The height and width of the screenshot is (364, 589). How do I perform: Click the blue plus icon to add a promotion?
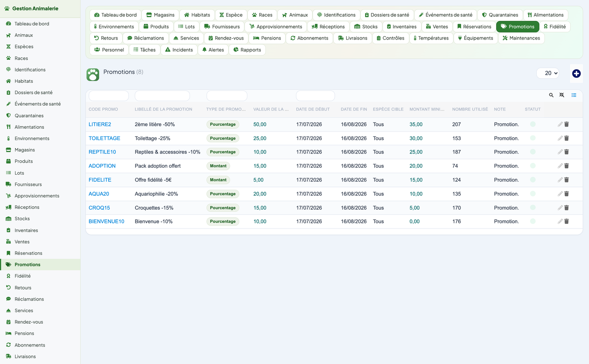pyautogui.click(x=576, y=73)
